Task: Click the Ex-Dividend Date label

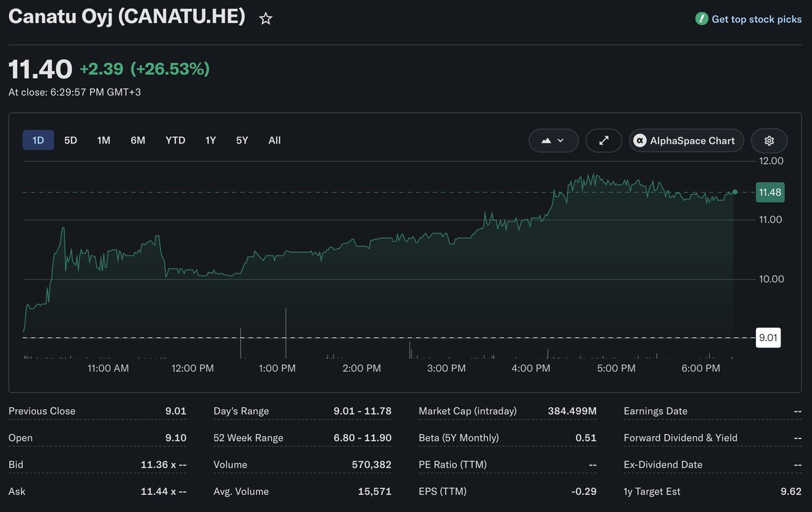Action: [x=663, y=465]
